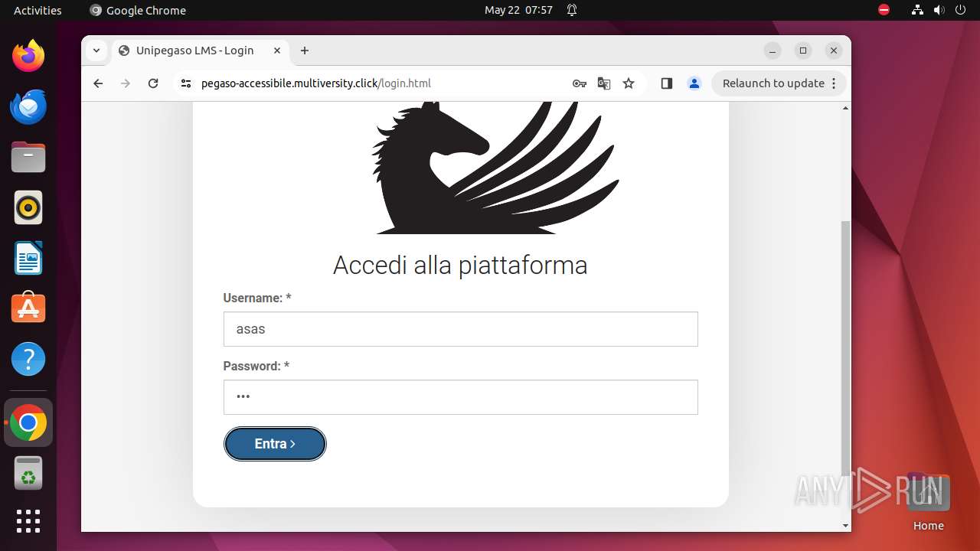Click the Username field
Screen dimensions: 980x551
point(461,329)
